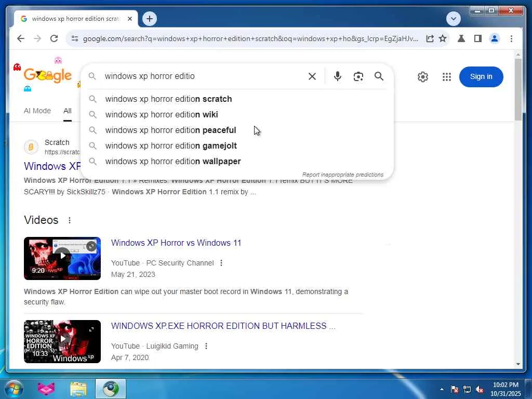Click the Scratch site favicon

31,147
